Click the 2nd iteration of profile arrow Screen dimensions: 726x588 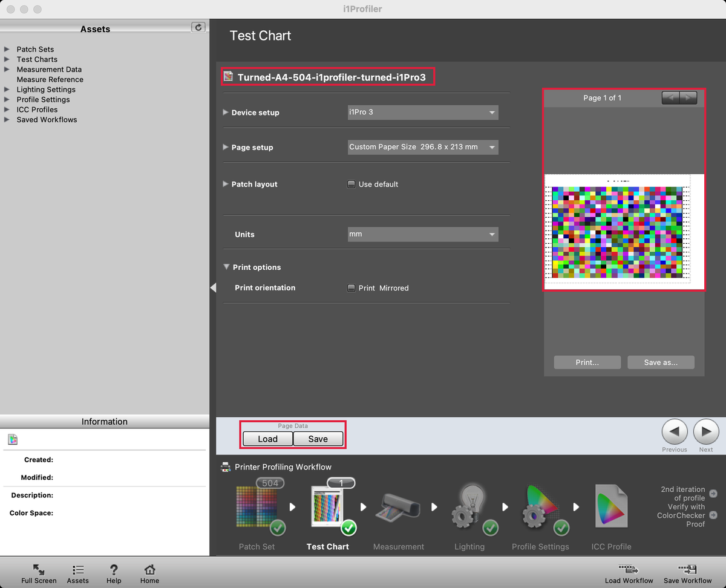[x=713, y=493]
